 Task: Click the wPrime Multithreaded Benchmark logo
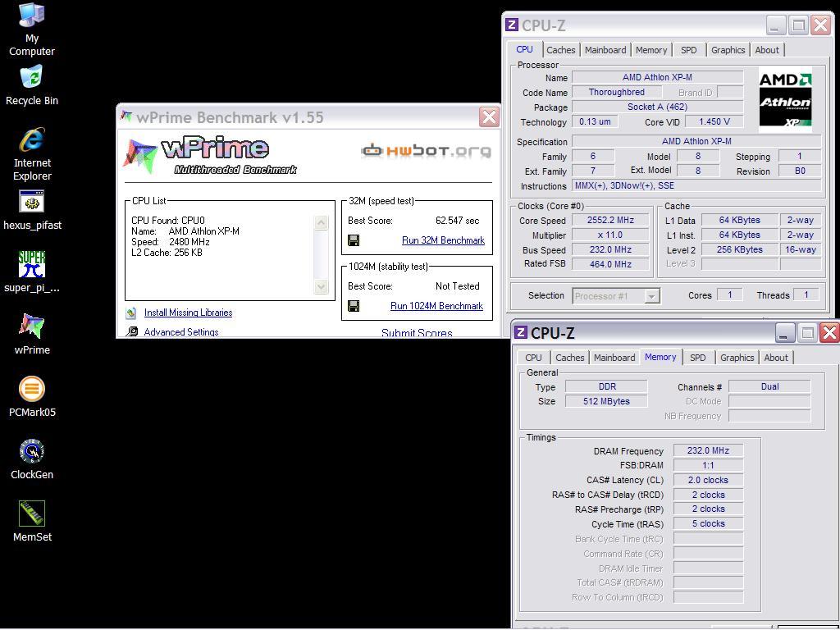point(210,155)
